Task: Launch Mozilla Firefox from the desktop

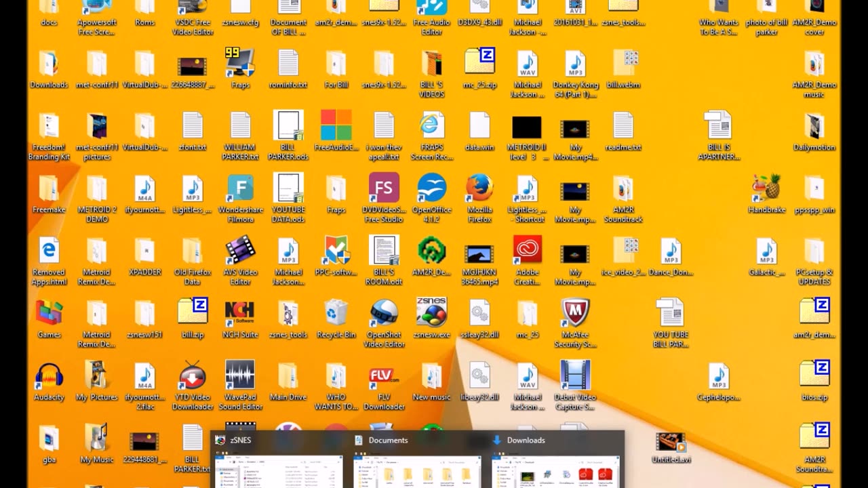Action: 479,189
